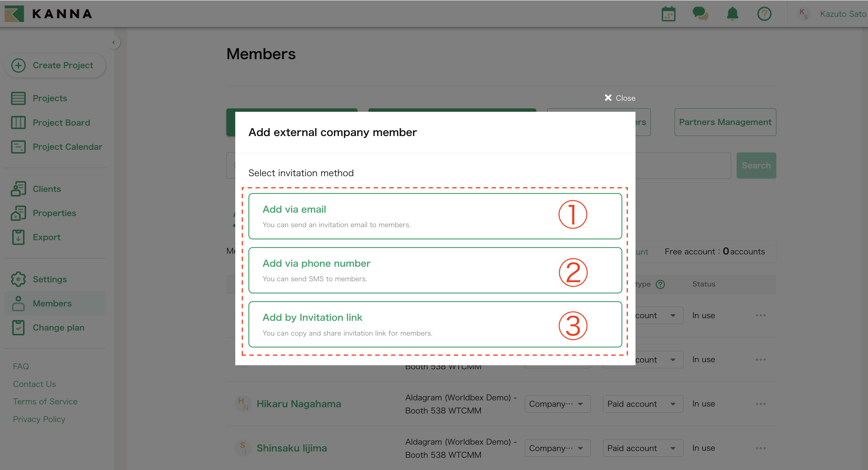This screenshot has height=470, width=868.
Task: Click the notifications bell icon
Action: pyautogui.click(x=732, y=14)
